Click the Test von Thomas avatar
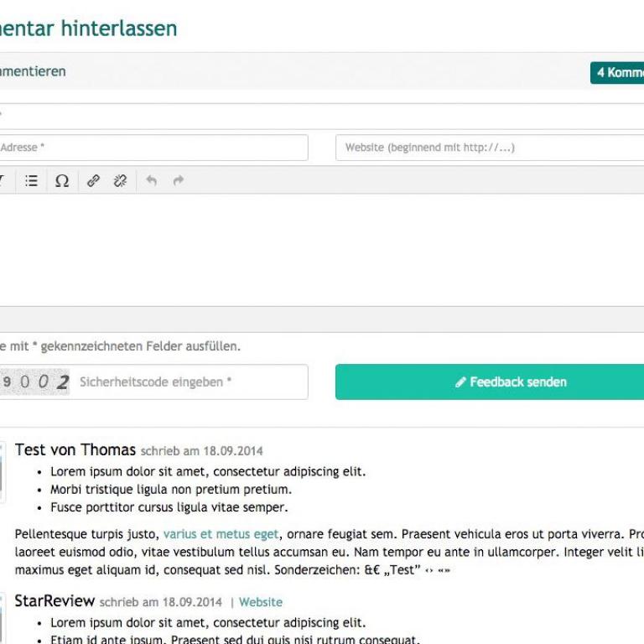The height and width of the screenshot is (644, 644). point(3,474)
